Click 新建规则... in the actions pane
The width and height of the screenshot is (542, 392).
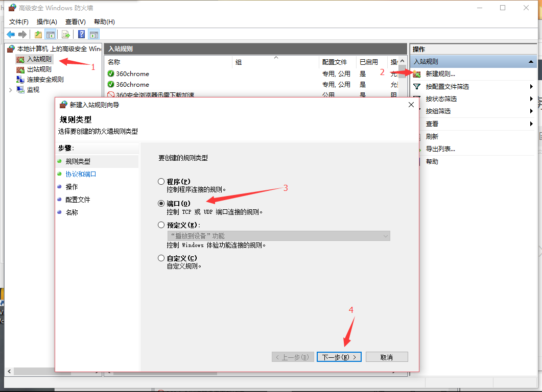440,74
